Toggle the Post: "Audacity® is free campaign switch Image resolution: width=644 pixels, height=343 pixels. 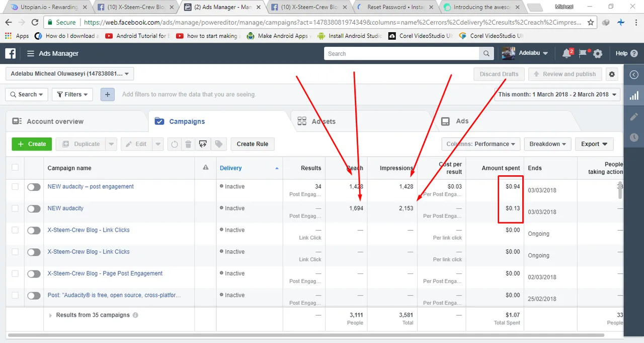pos(34,296)
